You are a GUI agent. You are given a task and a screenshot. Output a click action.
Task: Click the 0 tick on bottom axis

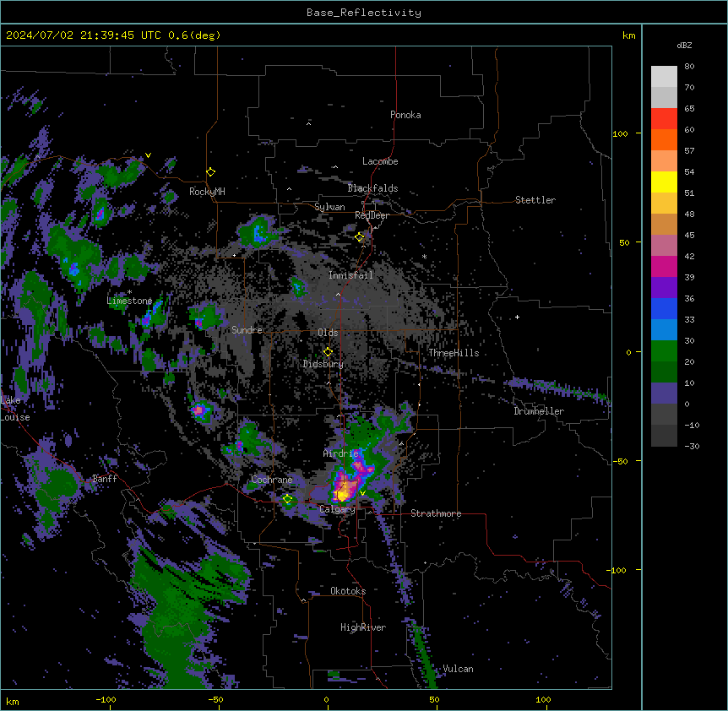[326, 699]
